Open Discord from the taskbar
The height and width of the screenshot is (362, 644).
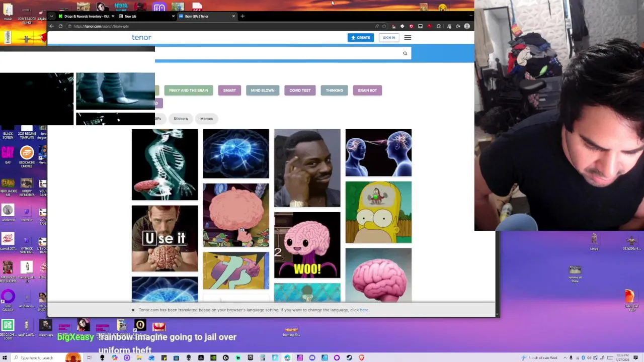point(312,357)
